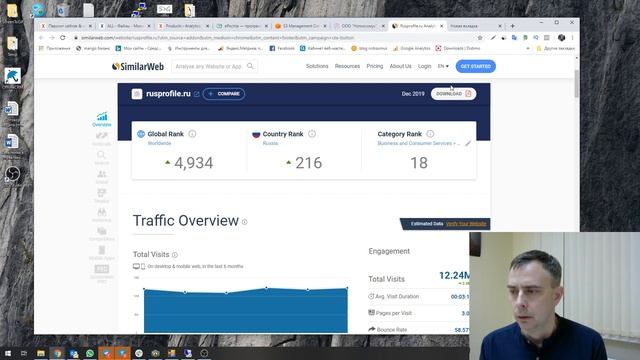Click the Global Rank info icon
This screenshot has width=640, height=360.
point(192,134)
